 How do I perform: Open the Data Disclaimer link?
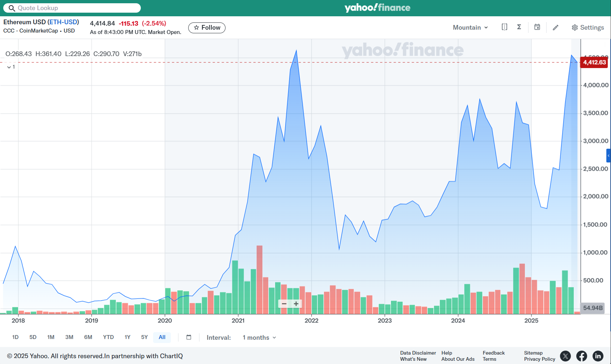point(418,353)
